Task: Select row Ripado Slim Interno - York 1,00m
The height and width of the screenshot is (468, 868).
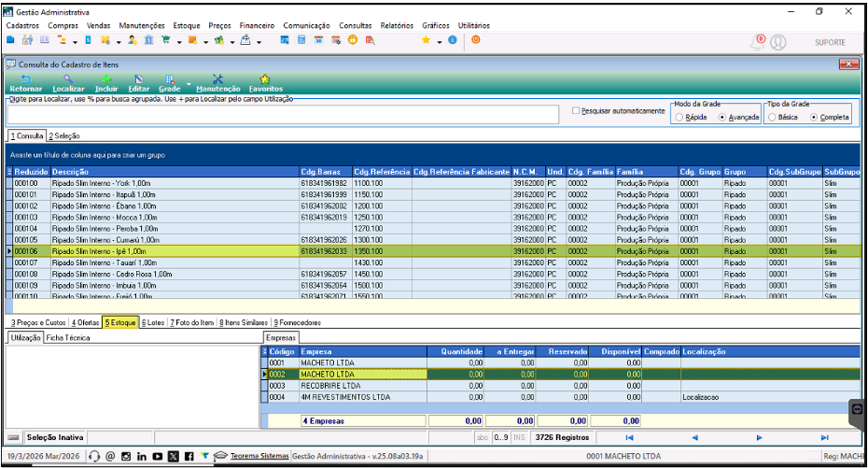Action: 433,183
